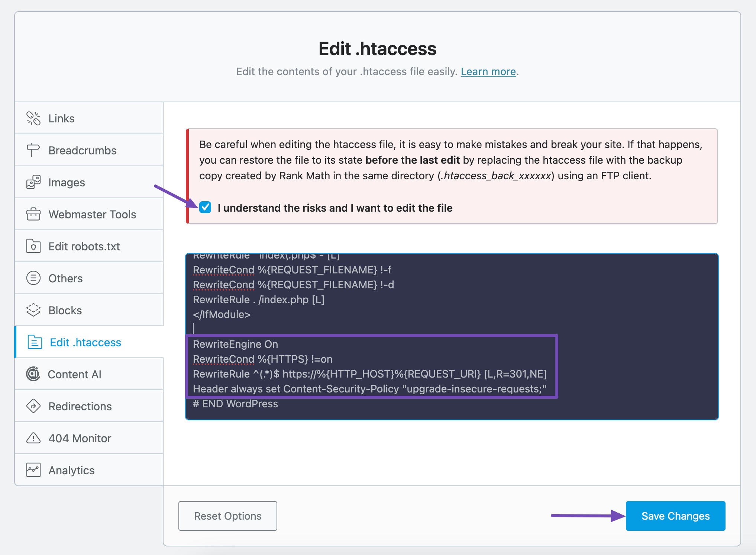
Task: Open the Redirections tab label
Action: tap(80, 406)
